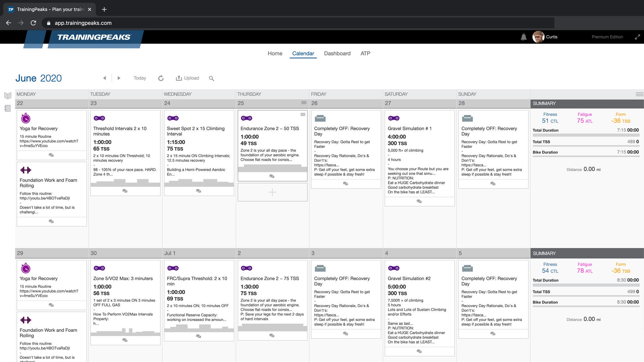Click strength icon on June 22 Foundation Work
The image size is (644, 362).
pos(26,170)
